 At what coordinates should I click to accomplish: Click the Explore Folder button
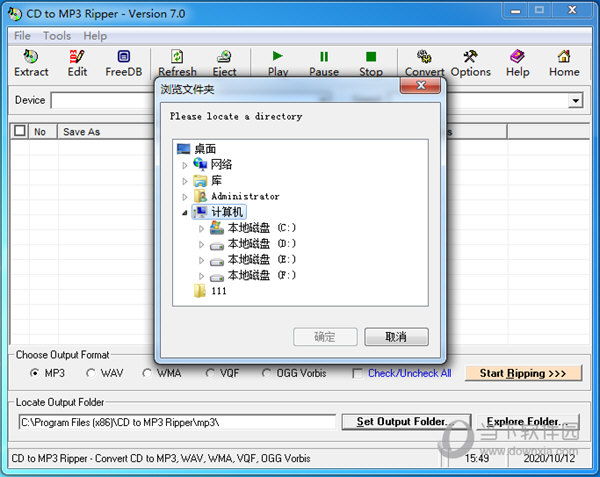coord(528,422)
